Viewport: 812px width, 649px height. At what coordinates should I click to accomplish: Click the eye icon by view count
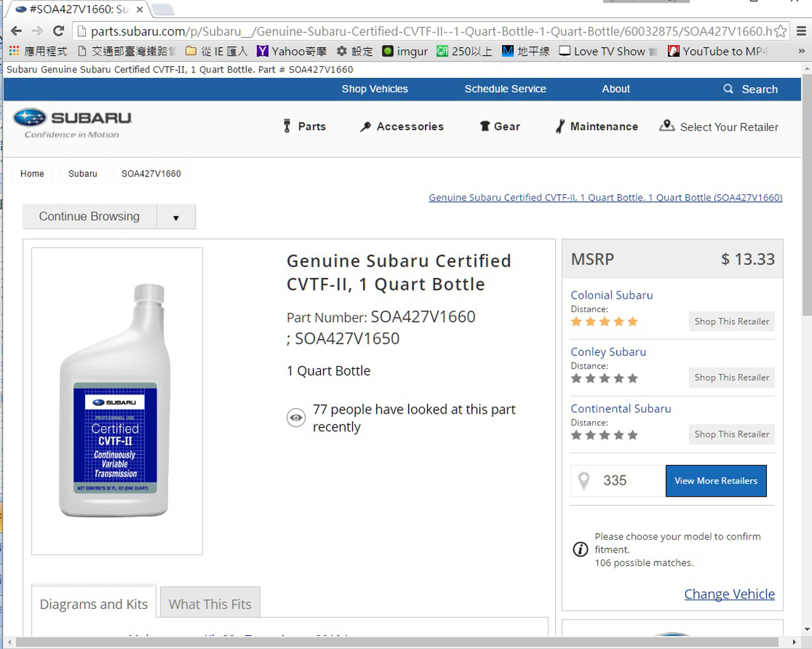point(296,417)
